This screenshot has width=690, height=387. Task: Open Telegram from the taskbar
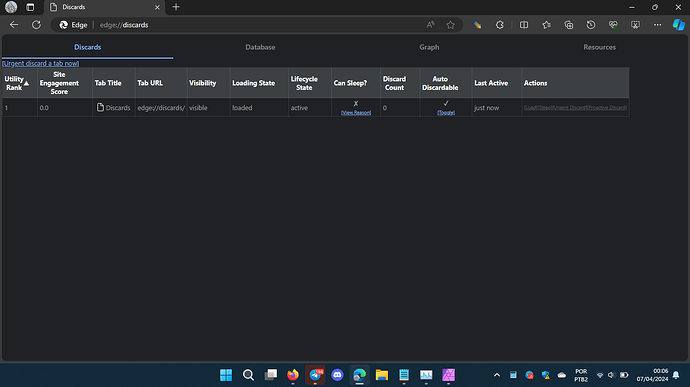point(315,375)
